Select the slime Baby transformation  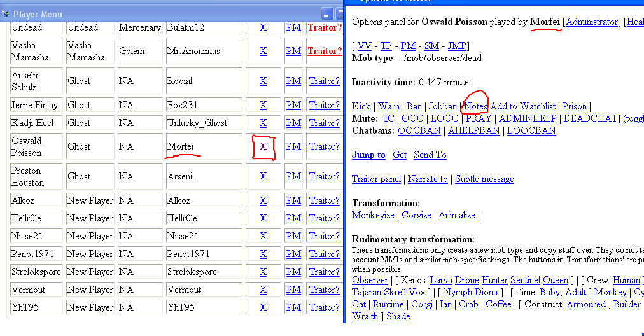pyautogui.click(x=550, y=292)
